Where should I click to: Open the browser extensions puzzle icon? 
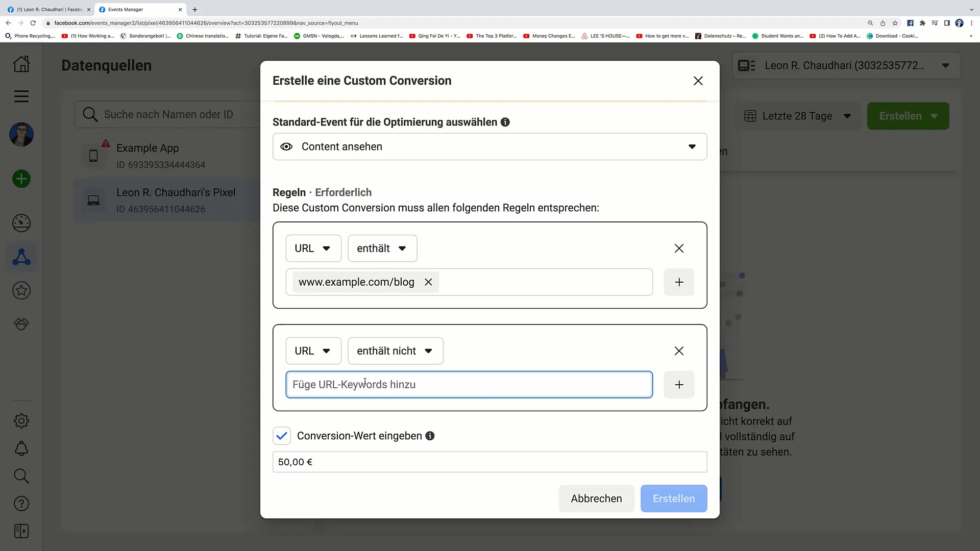922,23
